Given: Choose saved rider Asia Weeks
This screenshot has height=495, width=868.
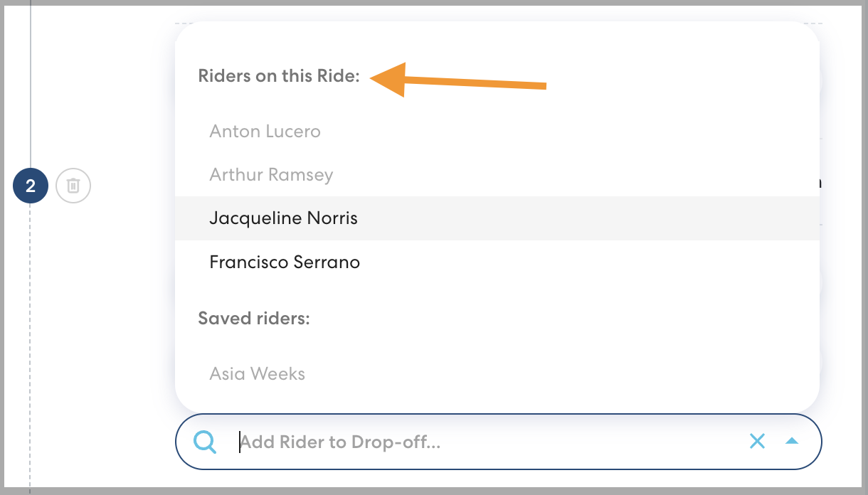Looking at the screenshot, I should (x=257, y=374).
